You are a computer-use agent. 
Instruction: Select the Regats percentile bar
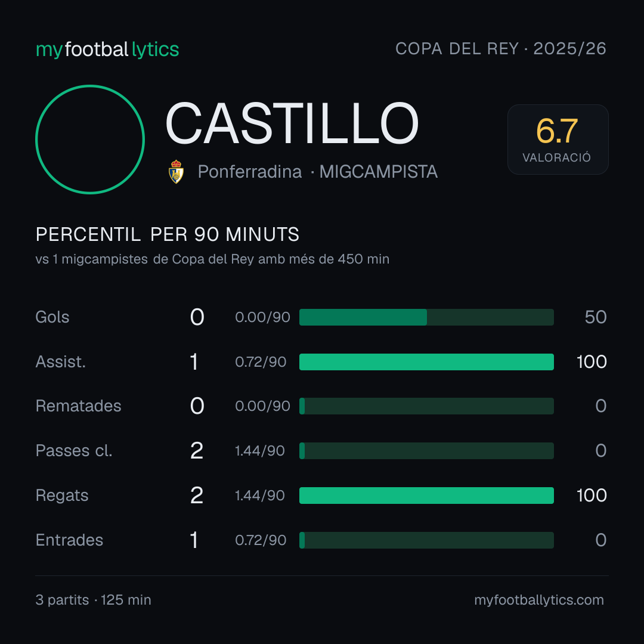(x=426, y=496)
